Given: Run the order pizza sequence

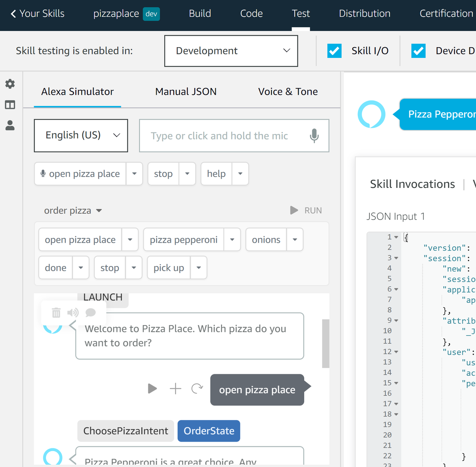Looking at the screenshot, I should (306, 210).
